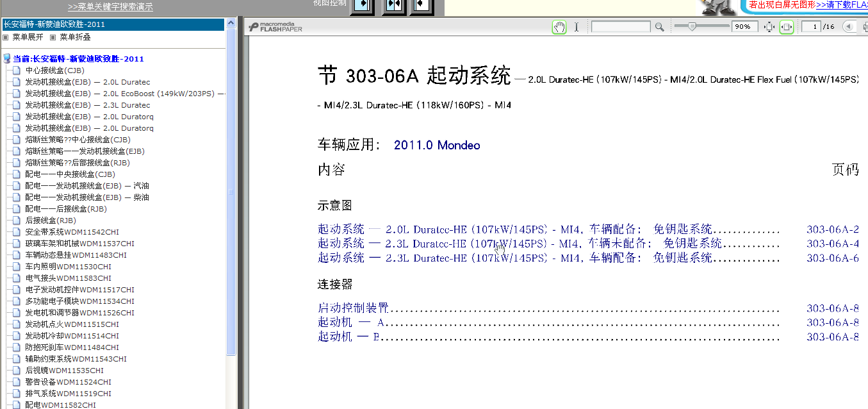Click the magnifier search icon

coord(659,27)
